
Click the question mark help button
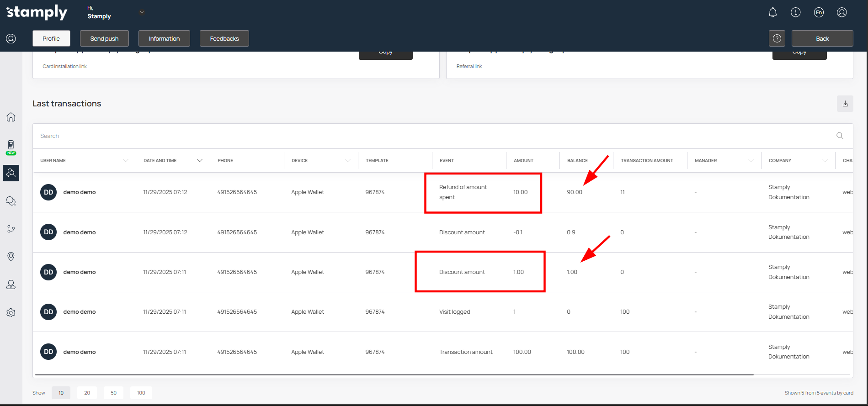tap(777, 38)
